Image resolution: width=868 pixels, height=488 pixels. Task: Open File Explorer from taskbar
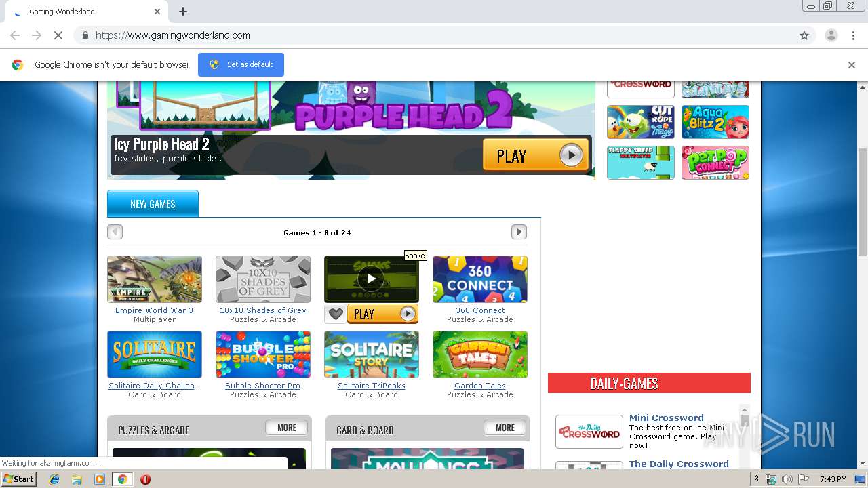pyautogui.click(x=77, y=479)
